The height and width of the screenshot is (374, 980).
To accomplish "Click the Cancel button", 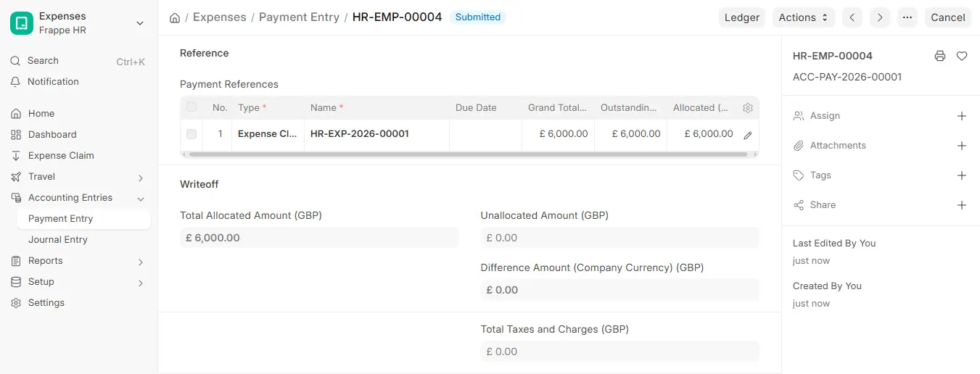I will coord(948,17).
